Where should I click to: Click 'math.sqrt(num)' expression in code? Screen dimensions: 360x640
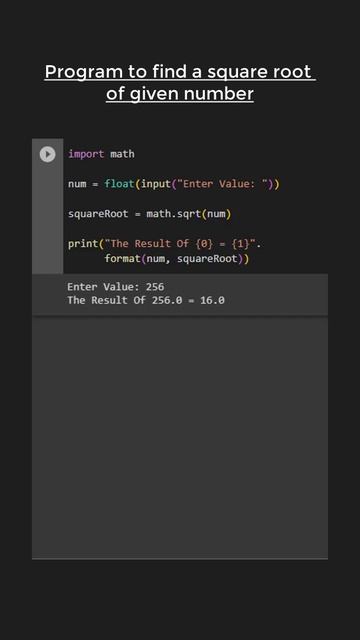(x=189, y=214)
